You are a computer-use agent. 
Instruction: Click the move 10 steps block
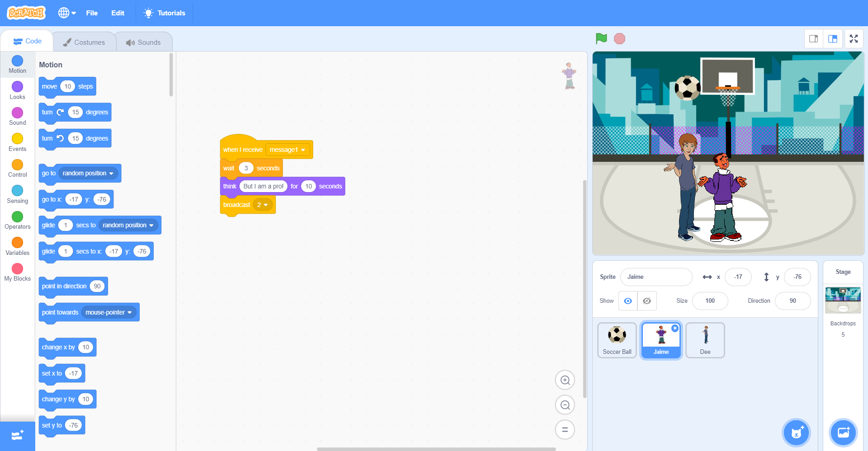click(67, 87)
